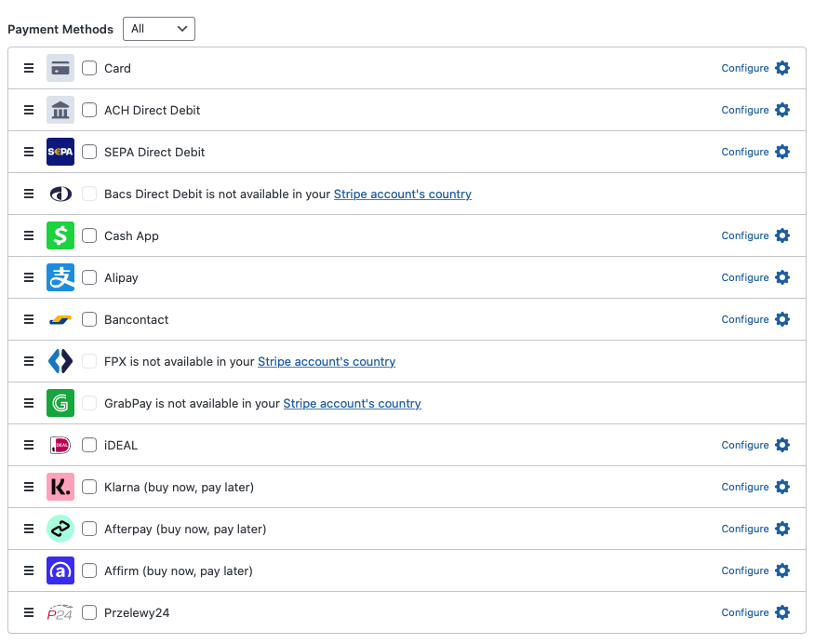Enable the Card payment method checkbox
Image resolution: width=814 pixels, height=644 pixels.
[x=89, y=68]
